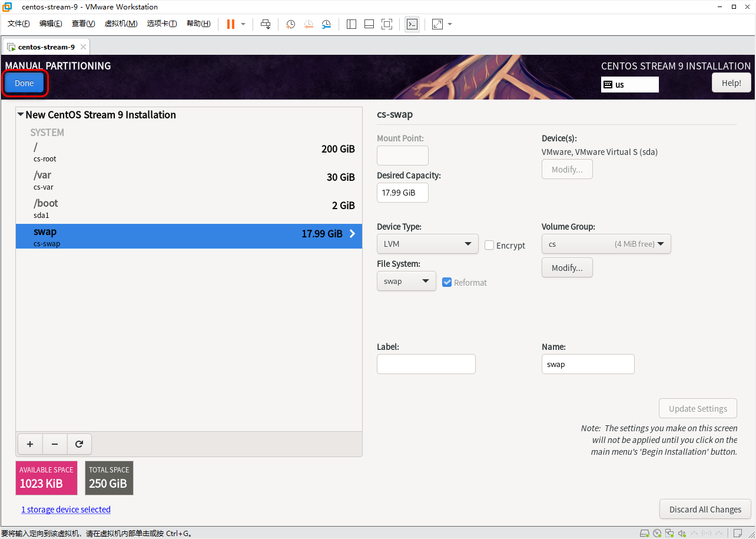Click the Done button
756x539 pixels.
pos(24,83)
